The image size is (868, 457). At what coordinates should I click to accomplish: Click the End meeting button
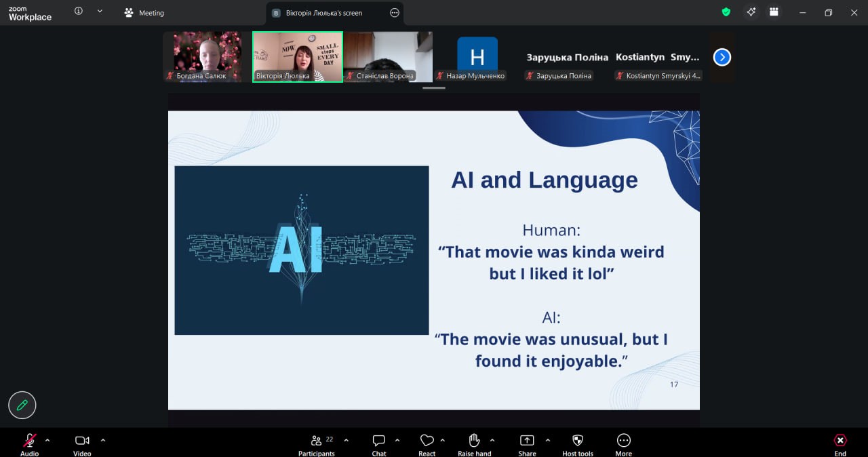(840, 441)
